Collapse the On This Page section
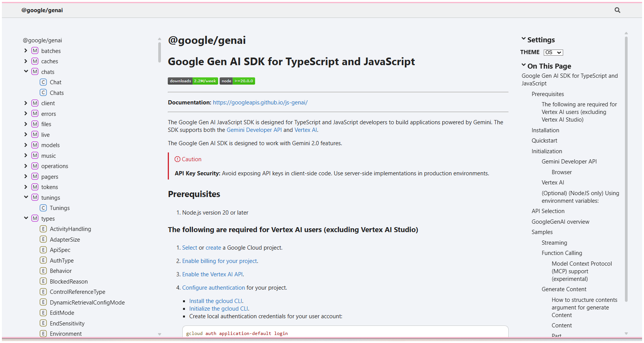Image resolution: width=644 pixels, height=343 pixels. tap(546, 66)
